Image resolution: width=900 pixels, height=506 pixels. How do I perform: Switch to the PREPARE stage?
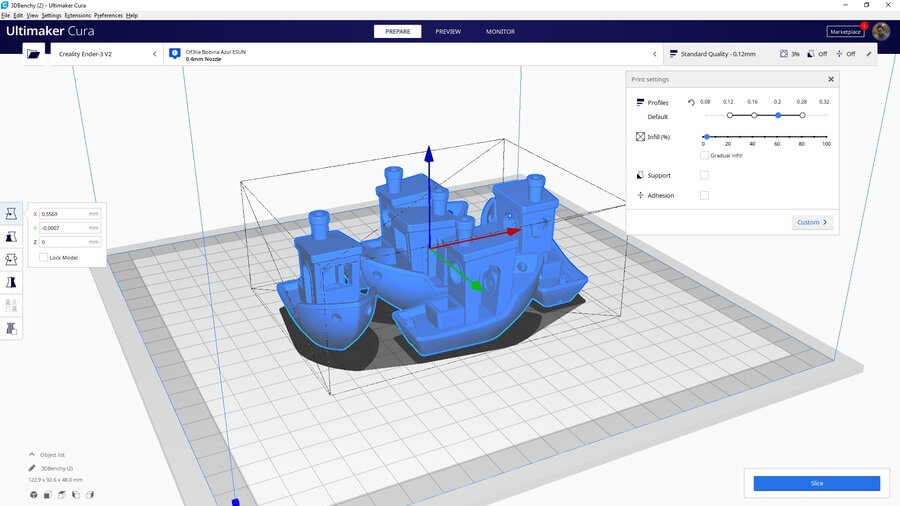tap(397, 32)
